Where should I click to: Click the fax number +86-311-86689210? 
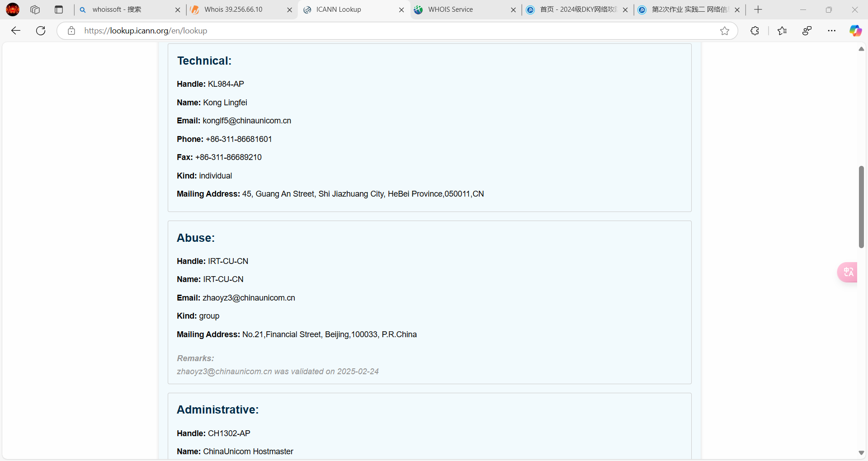coord(228,157)
